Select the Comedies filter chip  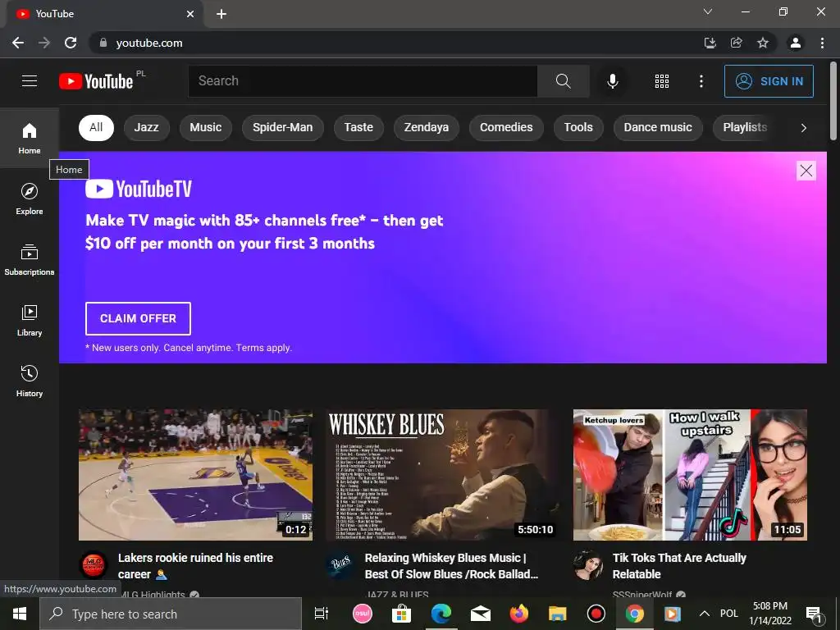tap(506, 127)
